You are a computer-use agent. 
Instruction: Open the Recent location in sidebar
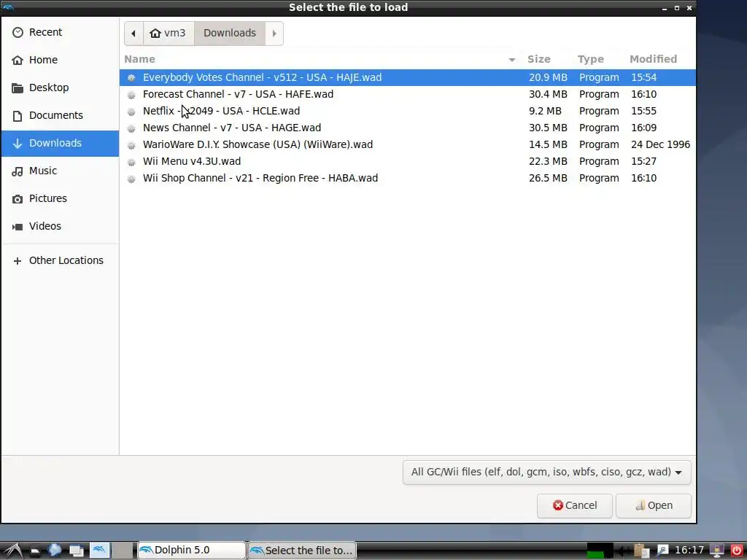tap(60, 32)
